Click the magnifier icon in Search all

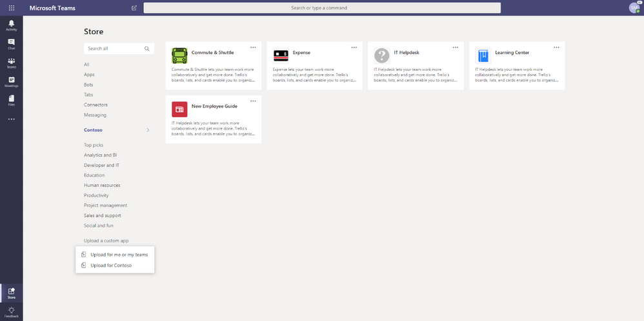[147, 48]
